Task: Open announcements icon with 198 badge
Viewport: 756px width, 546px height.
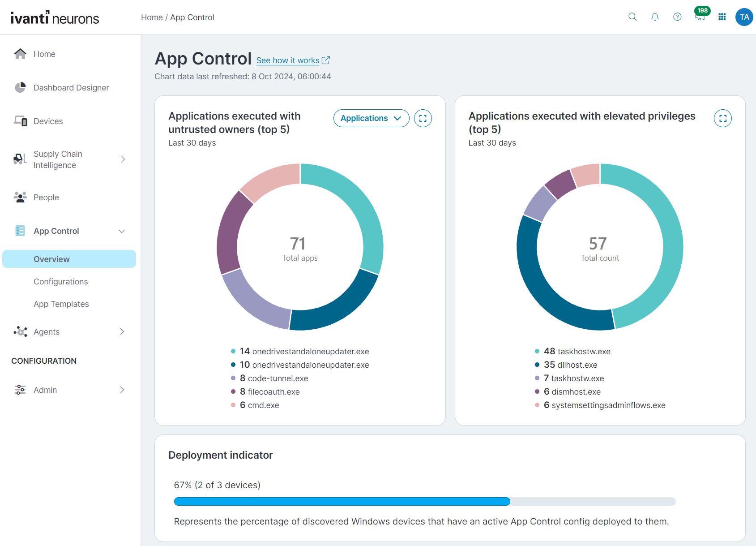Action: coord(700,17)
